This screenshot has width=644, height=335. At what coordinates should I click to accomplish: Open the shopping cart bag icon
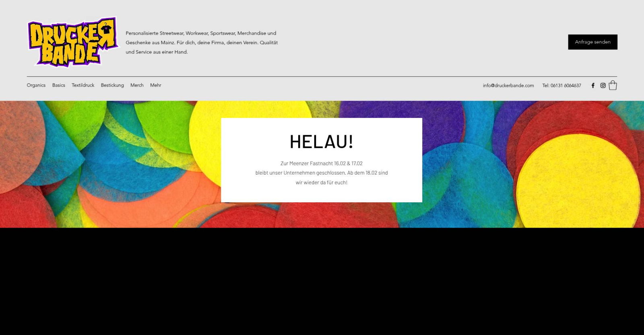pyautogui.click(x=613, y=85)
